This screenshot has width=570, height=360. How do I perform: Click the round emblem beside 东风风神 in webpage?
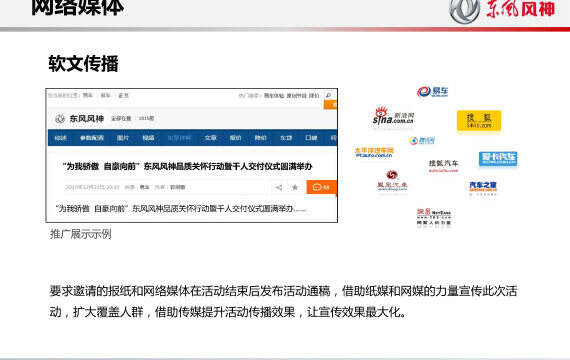(x=60, y=119)
